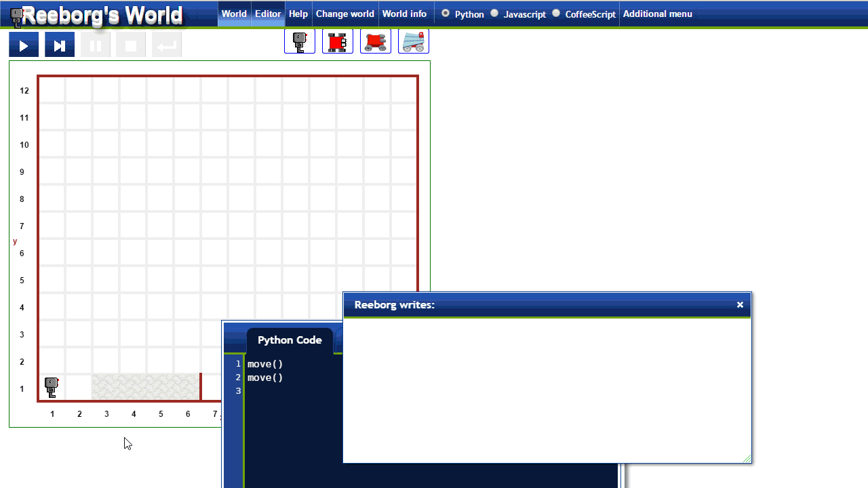Viewport: 868px width, 488px height.
Task: Close the Reeborg writes dialog
Action: click(x=740, y=305)
